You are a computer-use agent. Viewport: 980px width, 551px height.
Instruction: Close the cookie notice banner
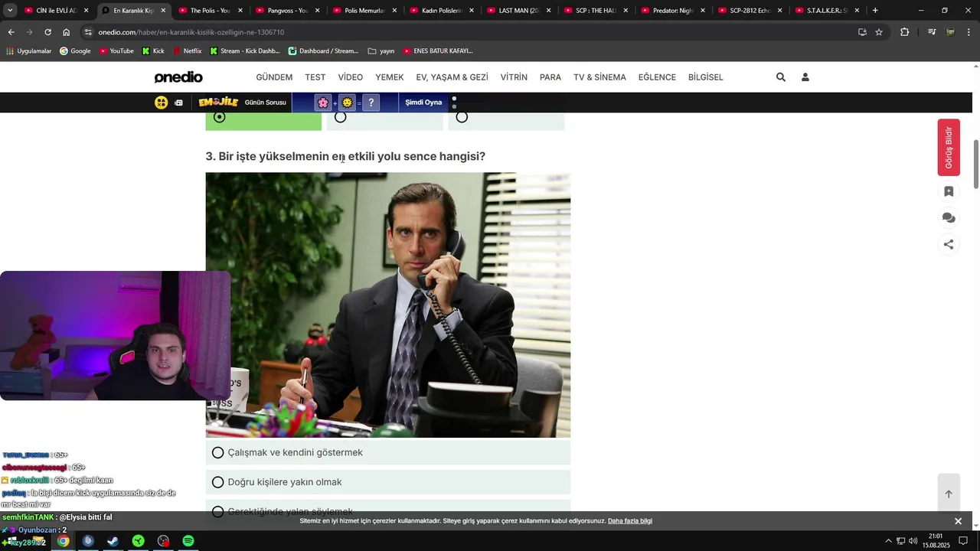coord(958,521)
